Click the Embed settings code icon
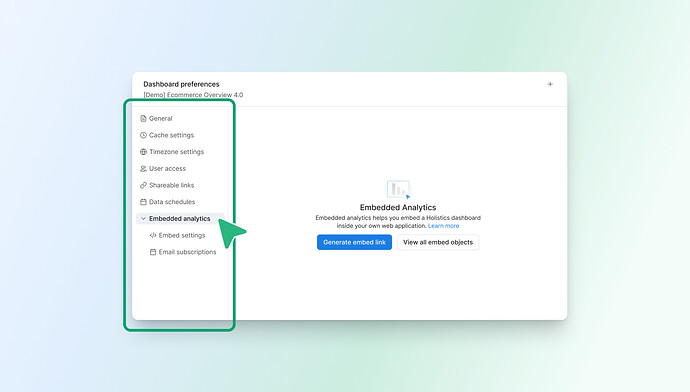The width and height of the screenshot is (690, 392). (x=153, y=235)
